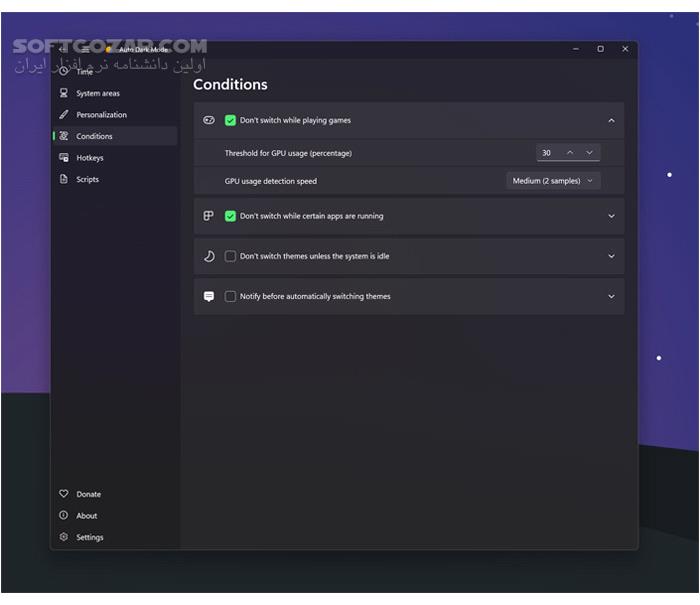Select Conditions in the sidebar
This screenshot has width=700, height=605.
(115, 136)
